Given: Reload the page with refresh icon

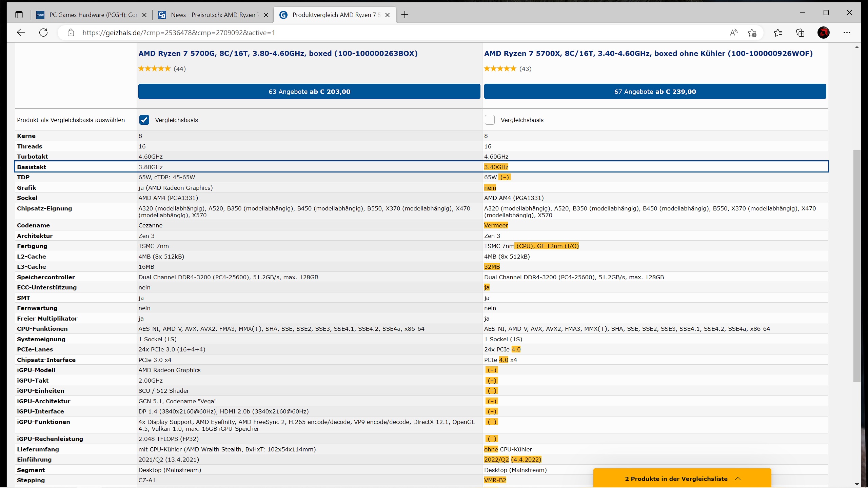Looking at the screenshot, I should (43, 33).
